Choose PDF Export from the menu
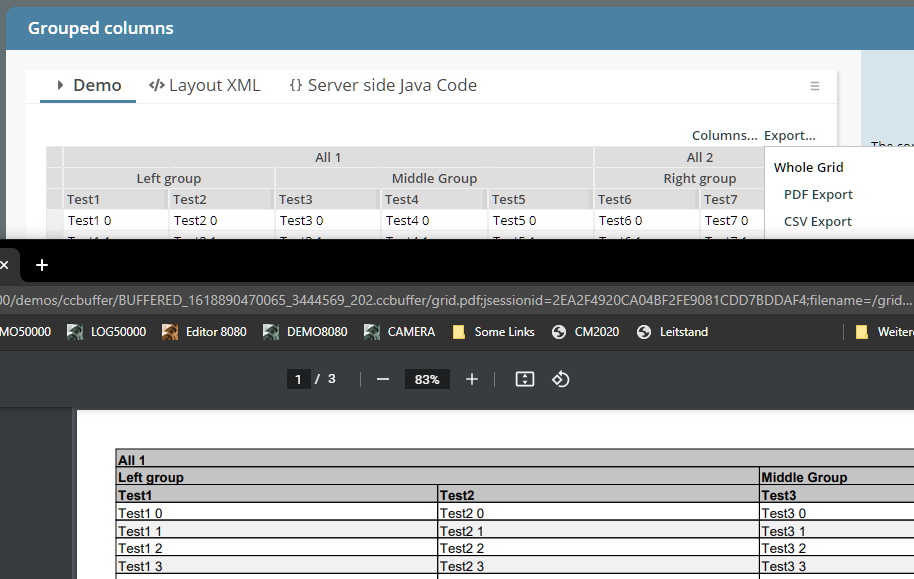The height and width of the screenshot is (579, 914). [x=818, y=194]
